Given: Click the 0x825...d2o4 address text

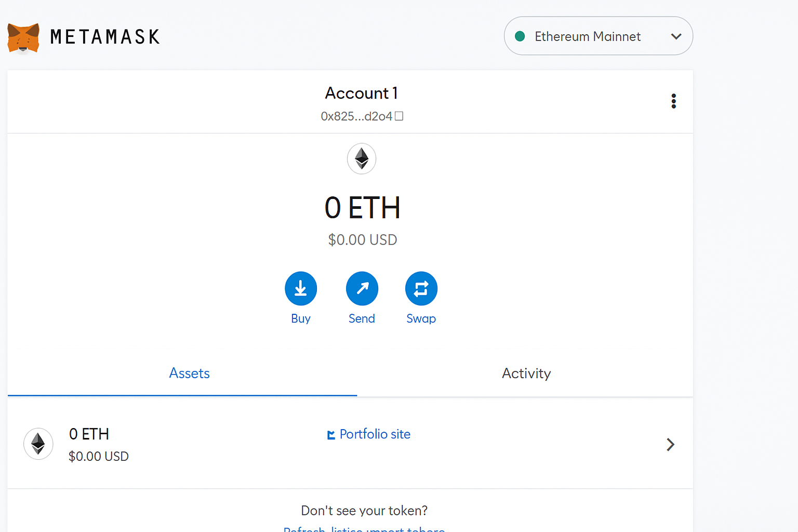Looking at the screenshot, I should point(356,116).
